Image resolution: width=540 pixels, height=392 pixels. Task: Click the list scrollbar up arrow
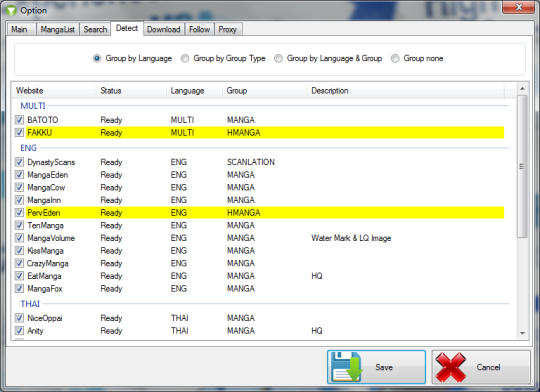(522, 89)
